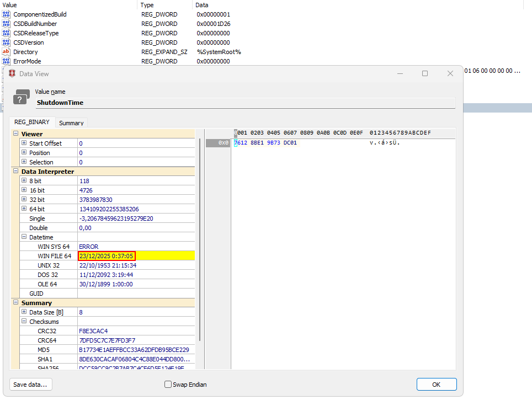Click the ErrorMode registry value icon
The width and height of the screenshot is (532, 400).
(x=6, y=61)
